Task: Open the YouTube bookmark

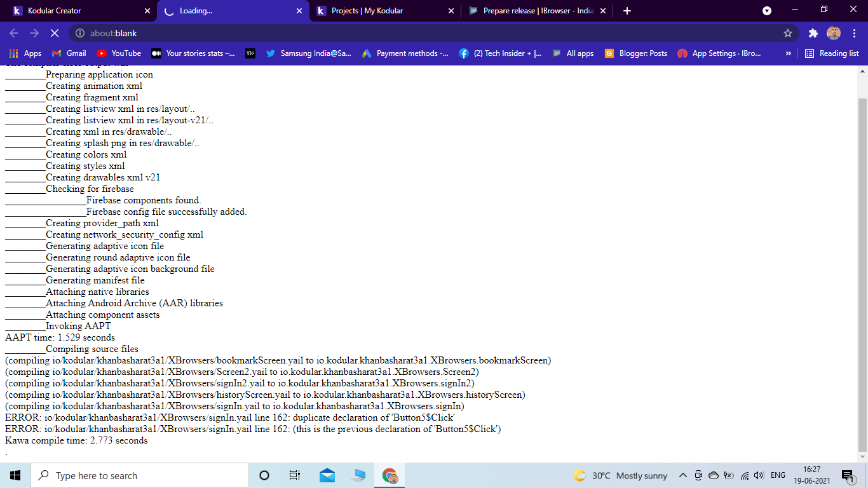Action: [119, 53]
